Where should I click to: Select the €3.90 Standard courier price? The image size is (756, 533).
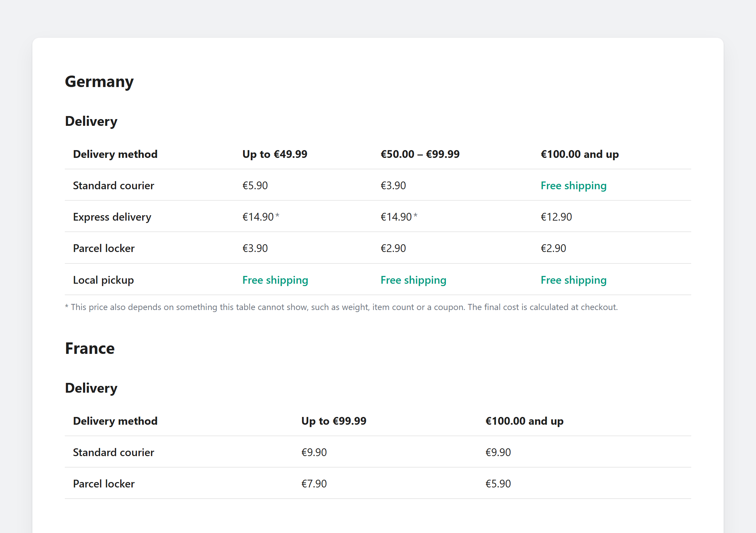pos(393,186)
